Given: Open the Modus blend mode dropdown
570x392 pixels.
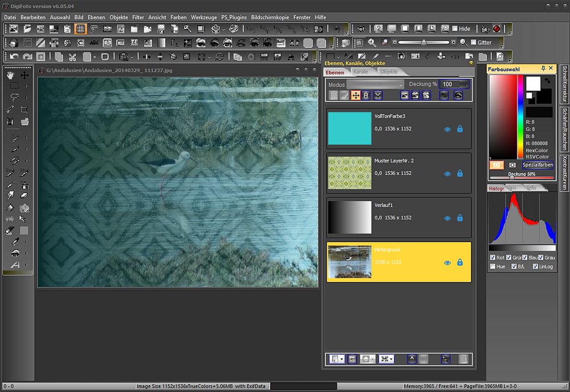Looking at the screenshot, I should click(375, 84).
